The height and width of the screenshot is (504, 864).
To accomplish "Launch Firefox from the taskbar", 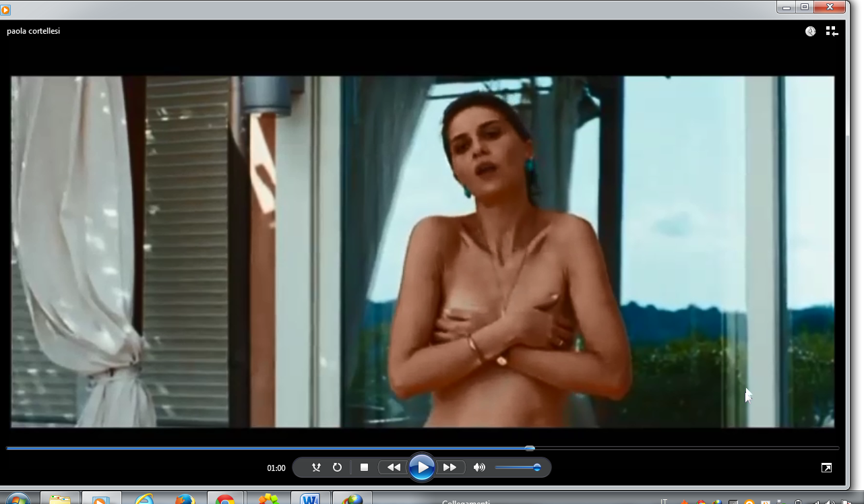I will (183, 499).
